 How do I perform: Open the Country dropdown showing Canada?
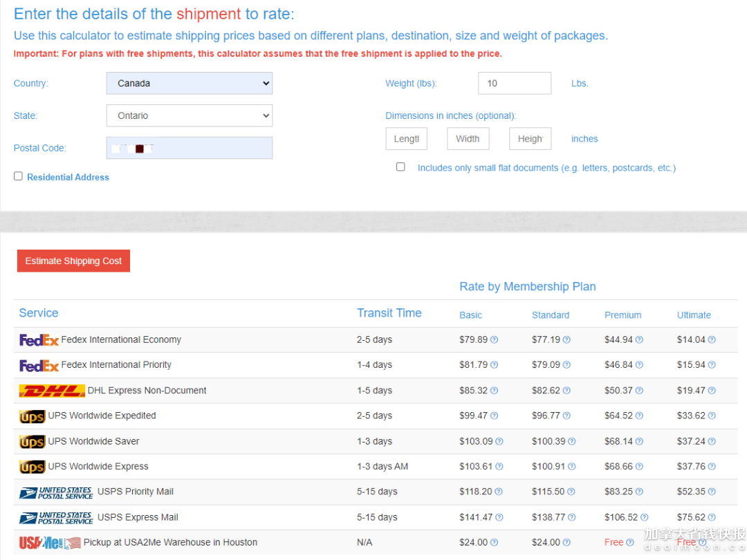tap(190, 83)
